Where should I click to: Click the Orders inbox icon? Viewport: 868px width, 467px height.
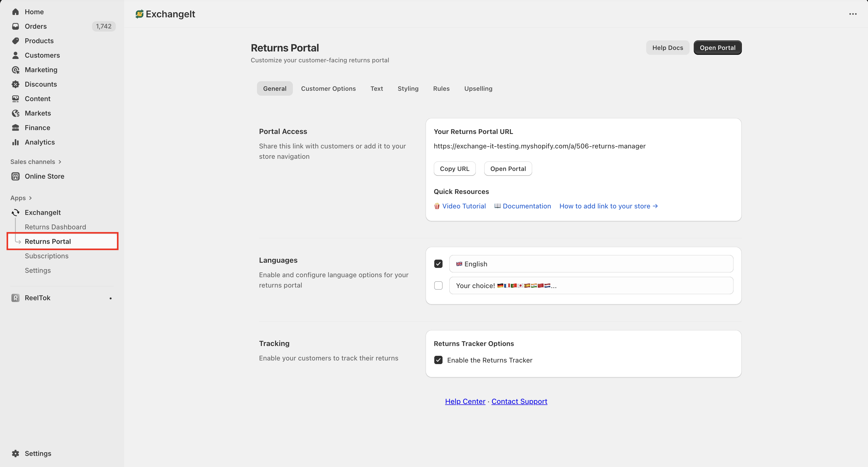tap(16, 26)
